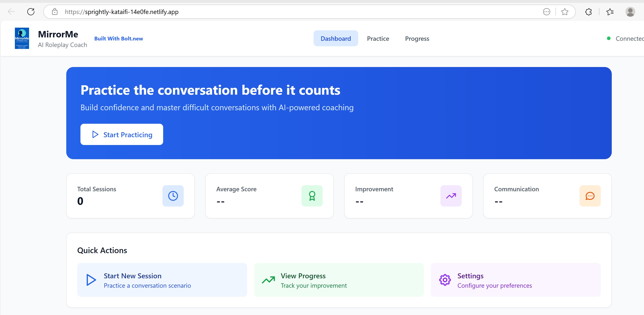This screenshot has height=315, width=644.
Task: Open the browser profile avatar
Action: pyautogui.click(x=630, y=12)
